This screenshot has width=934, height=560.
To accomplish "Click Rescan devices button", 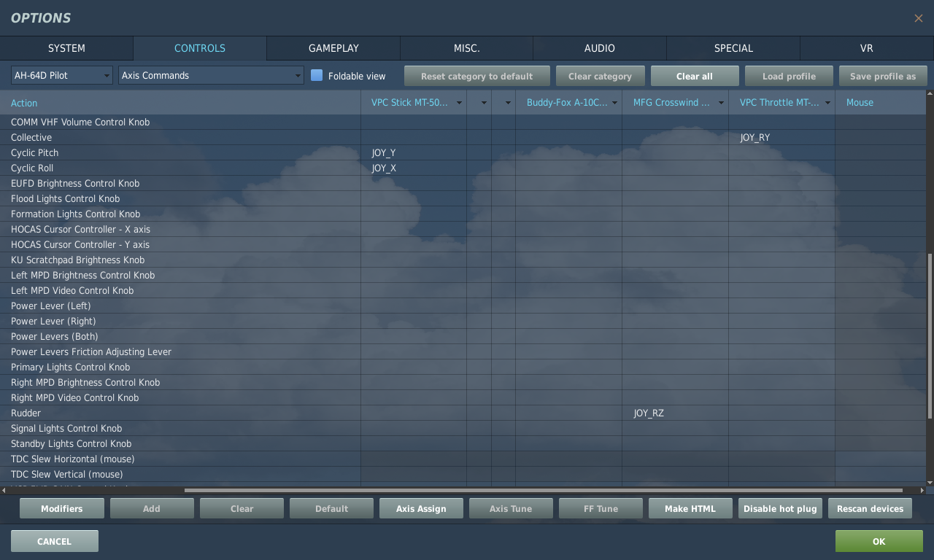I will [870, 508].
